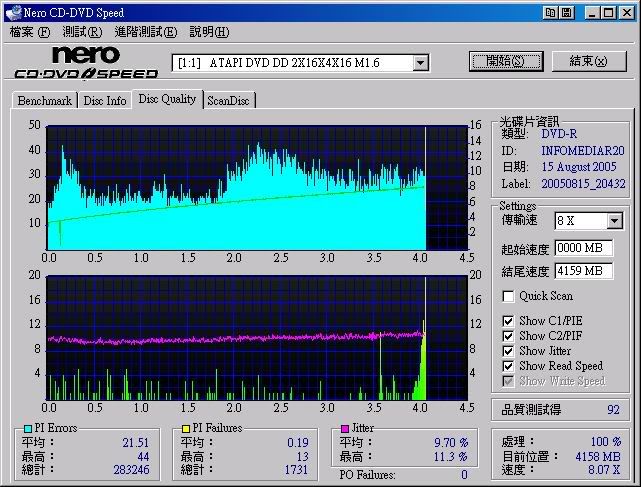Open the 測試(R) menu

click(x=82, y=32)
